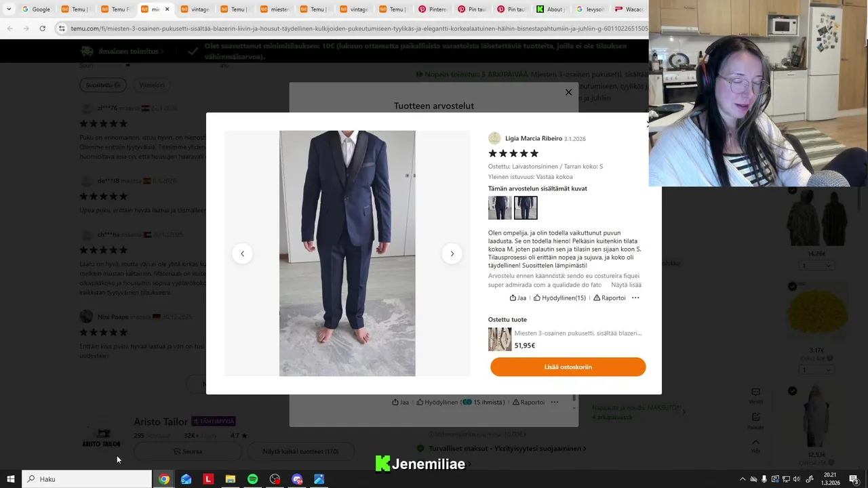The height and width of the screenshot is (488, 868).
Task: Open Outlook from the taskbar
Action: click(x=186, y=479)
